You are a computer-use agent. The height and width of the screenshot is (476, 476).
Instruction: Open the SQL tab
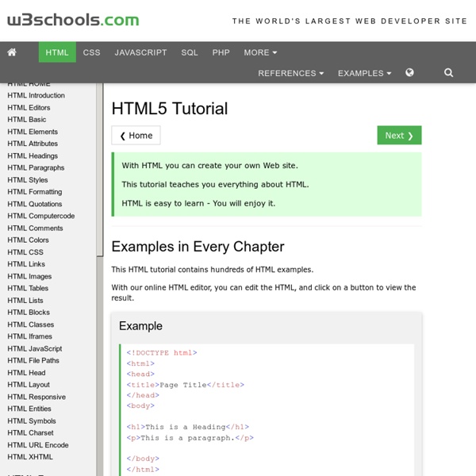[x=190, y=52]
